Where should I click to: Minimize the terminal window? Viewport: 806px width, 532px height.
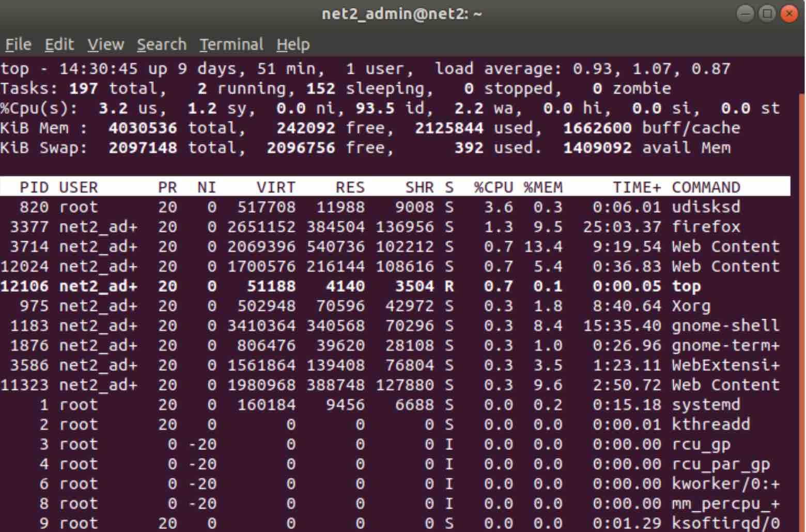coord(745,13)
